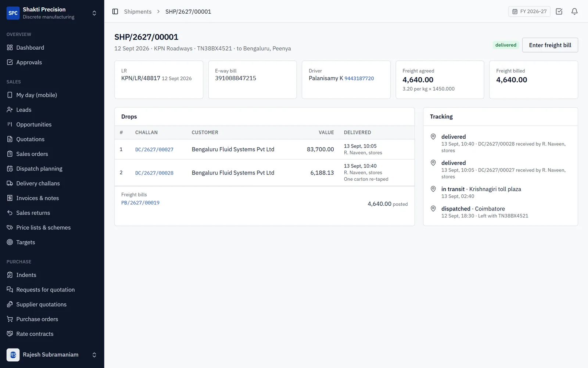Click the Opportunities icon
This screenshot has width=588, height=368.
pyautogui.click(x=10, y=124)
